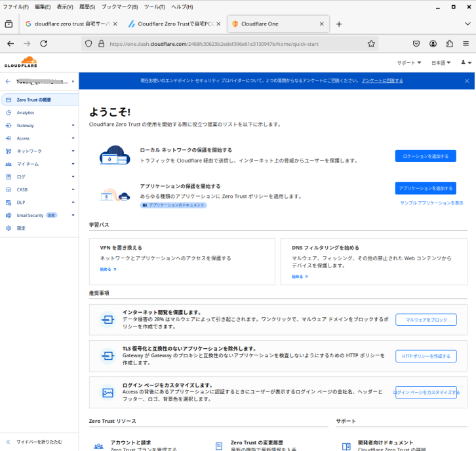Switch to the Google search results tab
This screenshot has width=476, height=451.
[x=71, y=24]
